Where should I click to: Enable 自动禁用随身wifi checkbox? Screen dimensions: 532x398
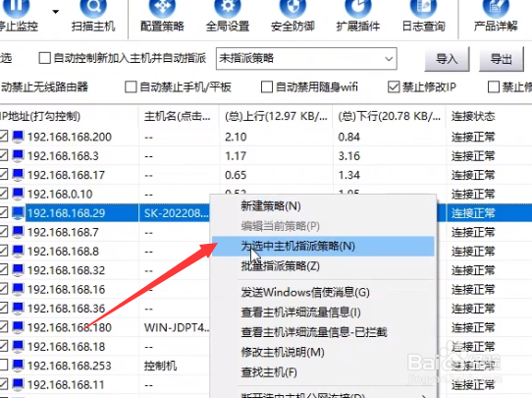[267, 86]
